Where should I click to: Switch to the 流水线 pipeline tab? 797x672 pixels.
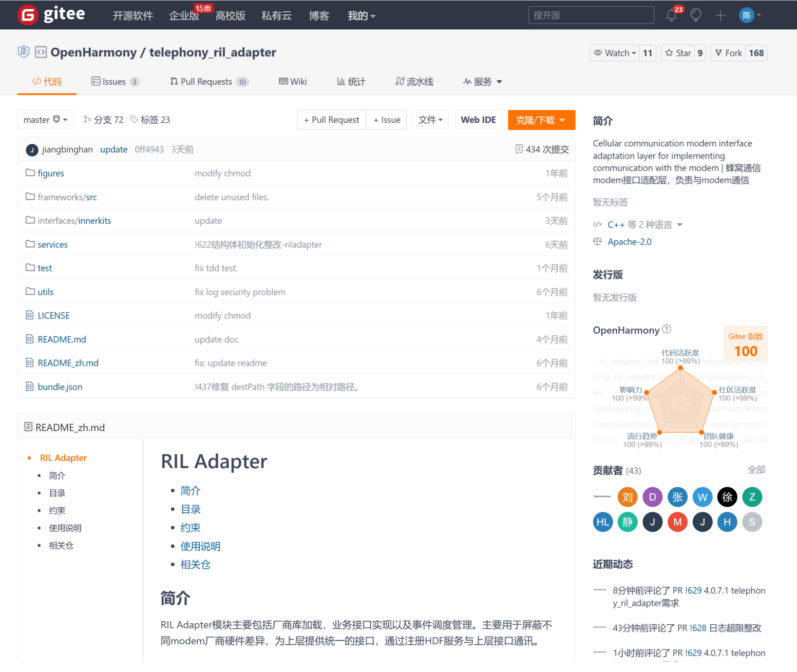point(414,82)
